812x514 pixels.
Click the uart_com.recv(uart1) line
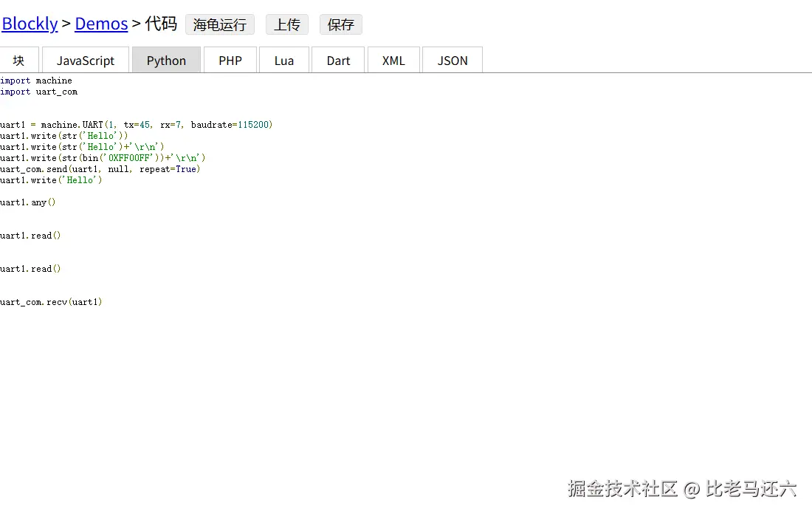click(x=52, y=301)
